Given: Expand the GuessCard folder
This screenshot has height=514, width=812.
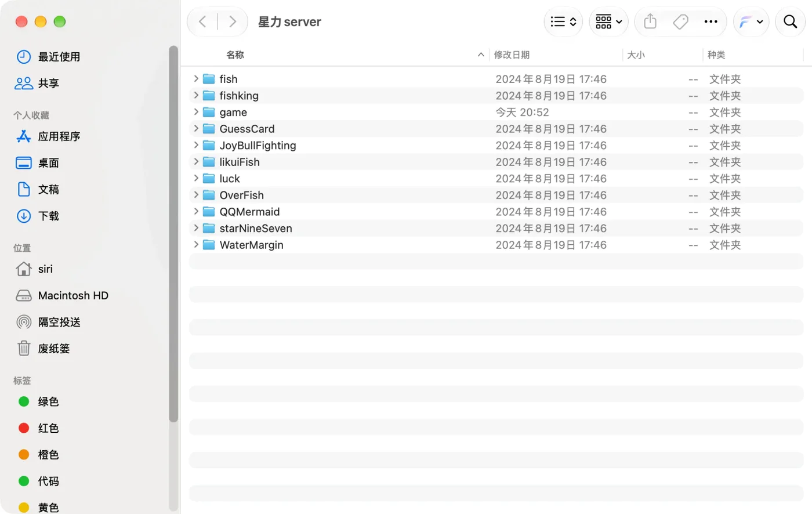Looking at the screenshot, I should tap(196, 129).
